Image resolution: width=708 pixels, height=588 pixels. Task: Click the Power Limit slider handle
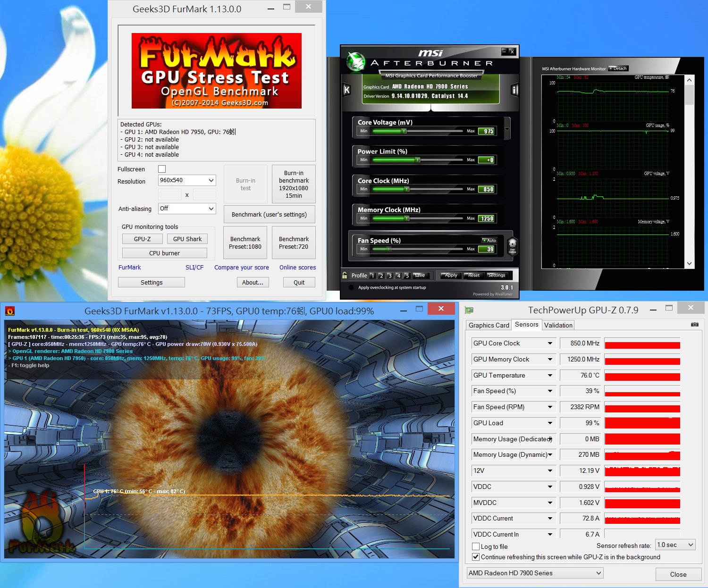pos(417,160)
